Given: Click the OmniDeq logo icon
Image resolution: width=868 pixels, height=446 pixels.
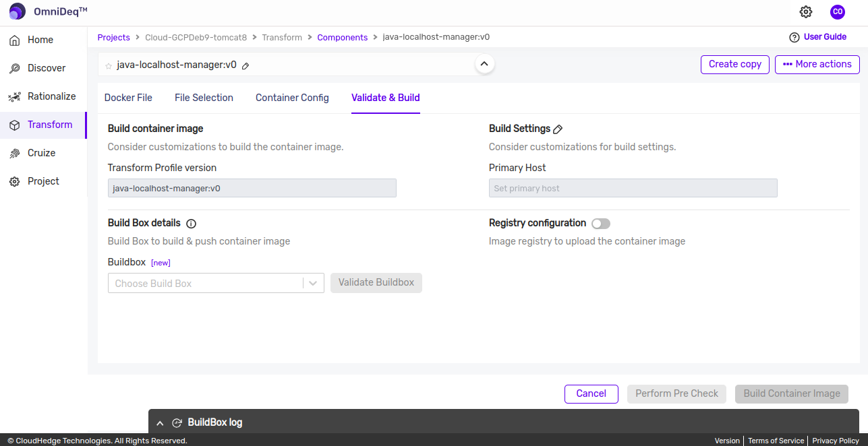Looking at the screenshot, I should [x=17, y=11].
